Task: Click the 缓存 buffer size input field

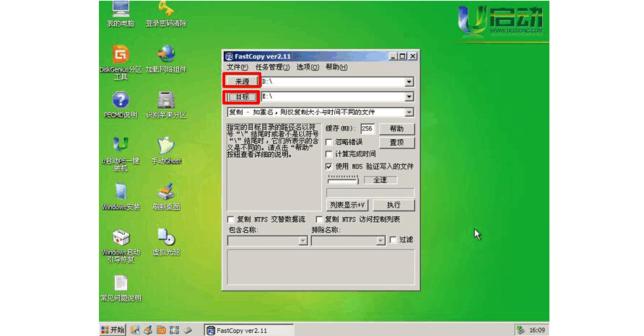Action: 367,128
